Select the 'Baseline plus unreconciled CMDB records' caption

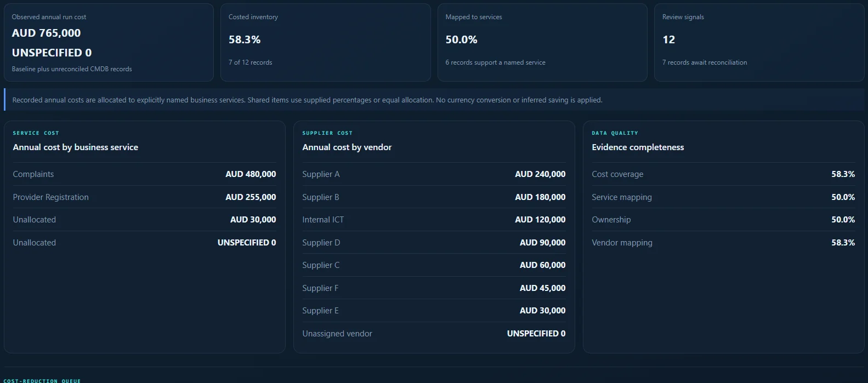click(72, 69)
